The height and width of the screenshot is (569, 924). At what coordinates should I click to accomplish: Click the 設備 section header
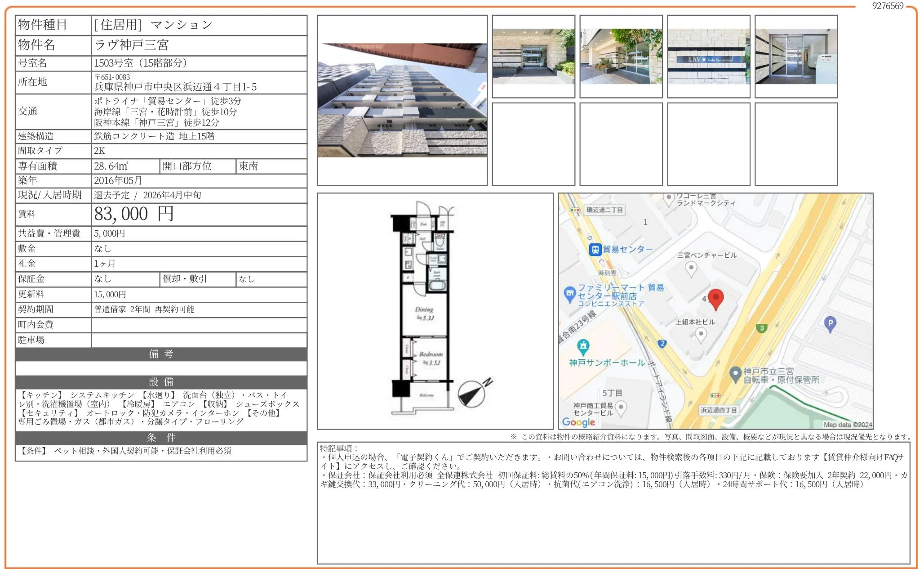coord(161,382)
